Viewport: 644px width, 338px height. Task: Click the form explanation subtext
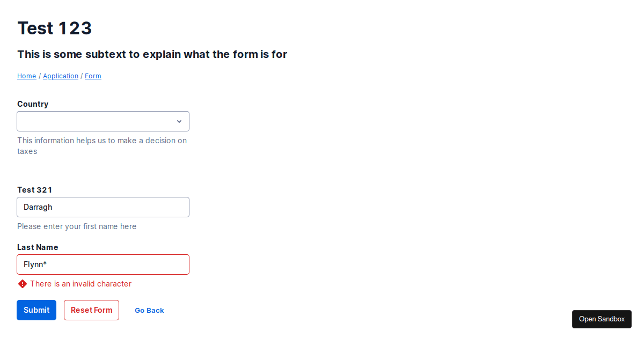(152, 54)
